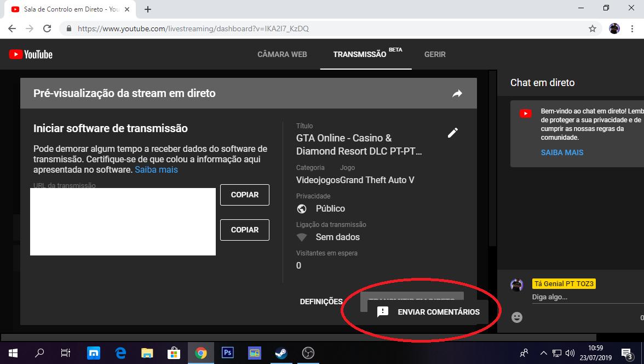This screenshot has width=644, height=364.
Task: Switch to the CÂMARA WEB tab
Action: point(282,54)
